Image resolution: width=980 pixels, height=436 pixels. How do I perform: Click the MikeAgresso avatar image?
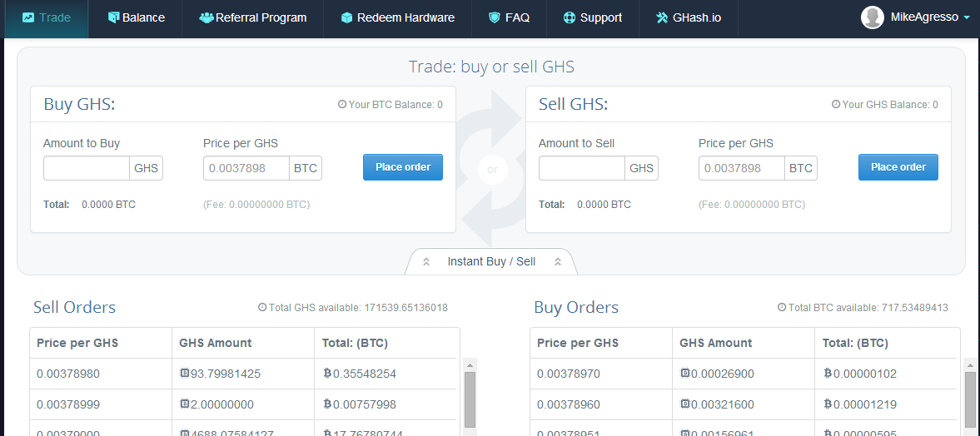click(x=872, y=17)
